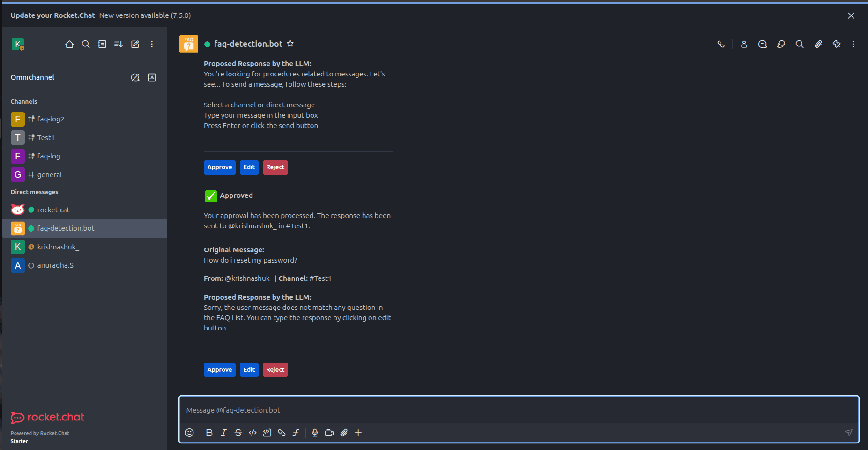Search messages using header magnifier
Viewport: 868px width, 450px height.
(x=800, y=44)
